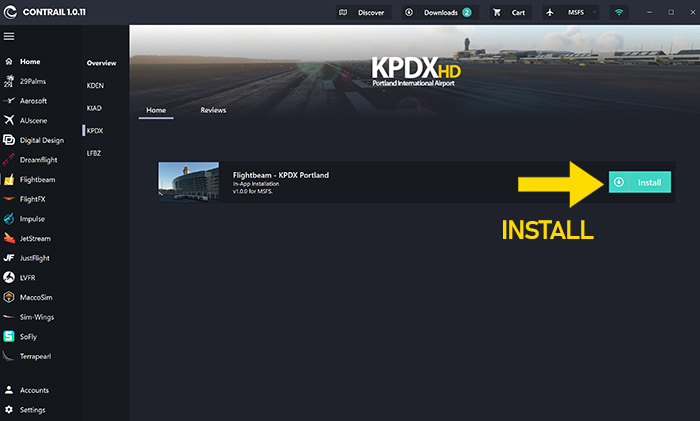This screenshot has height=421, width=700.
Task: Open JustFlight JF icon
Action: pos(9,258)
